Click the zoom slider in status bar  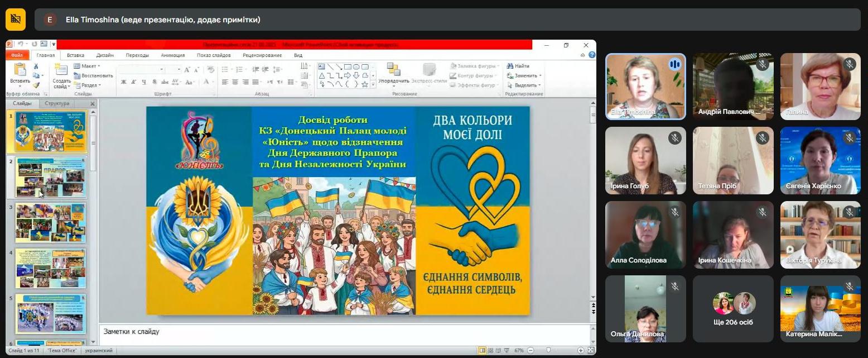coord(549,351)
